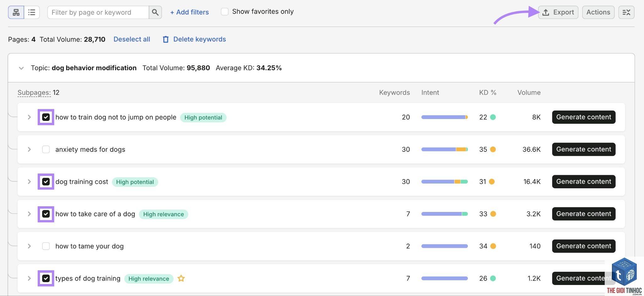Click + Add filters

pos(189,12)
